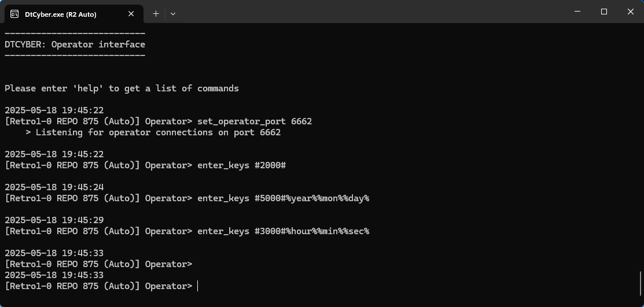Click the 'set_operator_port 6662' command text
Image resolution: width=644 pixels, height=307 pixels.
tap(254, 121)
